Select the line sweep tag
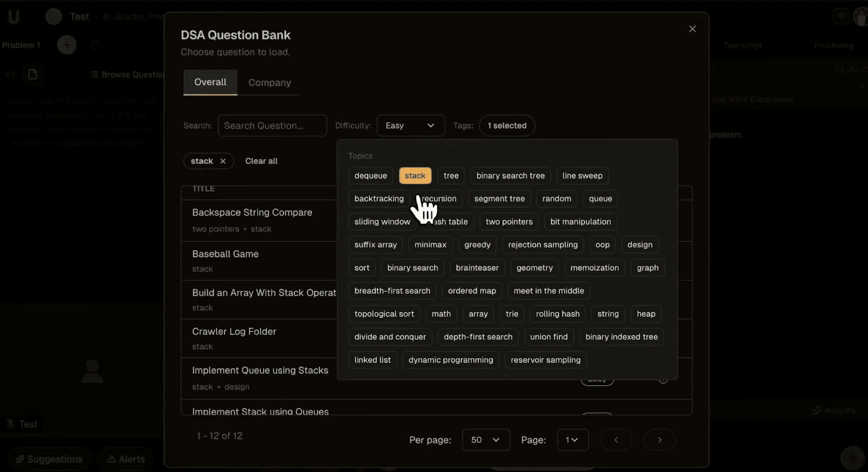Image resolution: width=868 pixels, height=472 pixels. [x=583, y=176]
